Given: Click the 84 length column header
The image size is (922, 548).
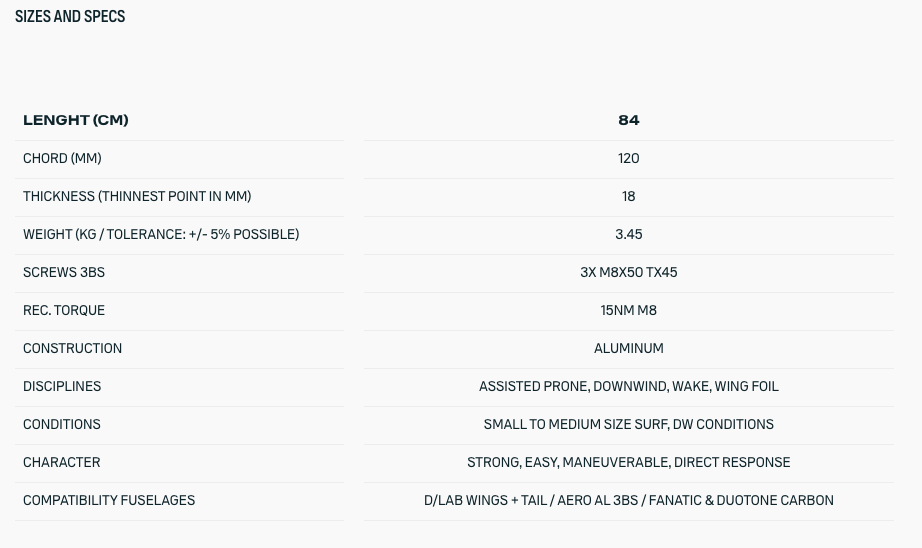Looking at the screenshot, I should (x=628, y=120).
